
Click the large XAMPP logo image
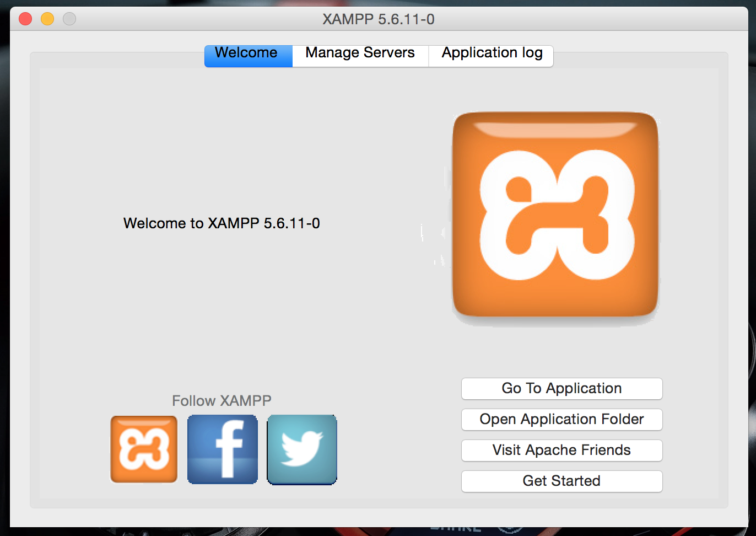tap(555, 215)
